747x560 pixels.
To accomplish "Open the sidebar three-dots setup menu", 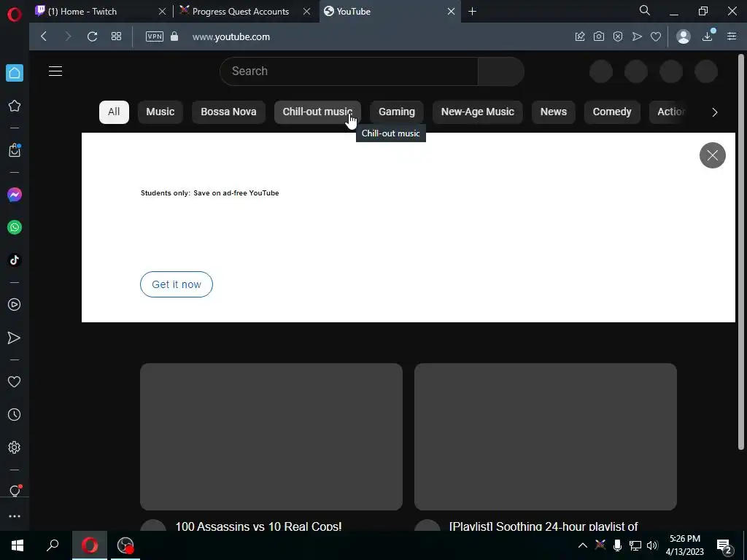I will click(15, 516).
